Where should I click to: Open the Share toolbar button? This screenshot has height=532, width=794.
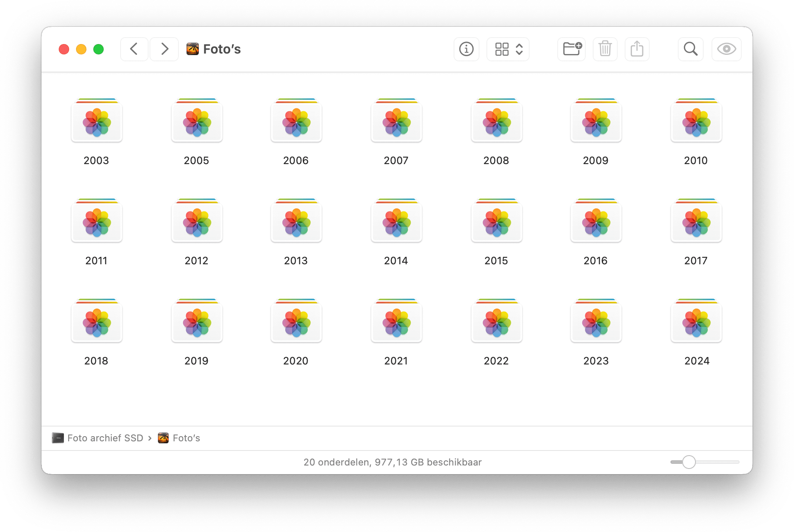(x=637, y=49)
